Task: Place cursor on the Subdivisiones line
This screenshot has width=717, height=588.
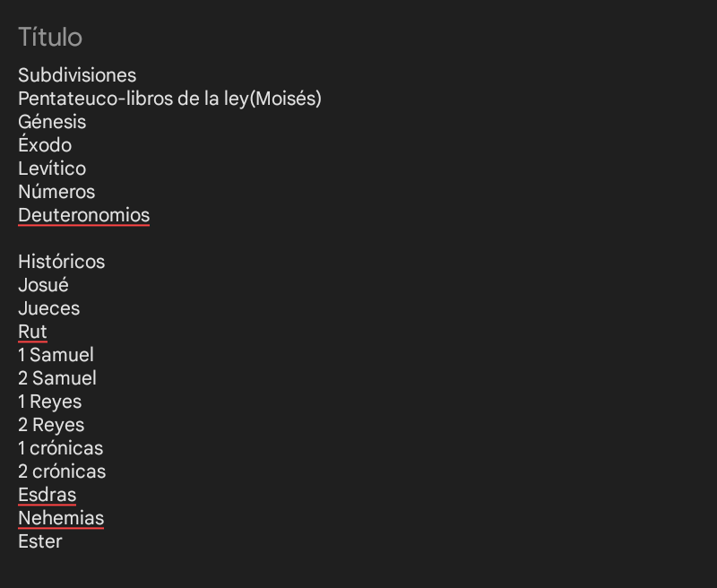Action: pos(77,75)
